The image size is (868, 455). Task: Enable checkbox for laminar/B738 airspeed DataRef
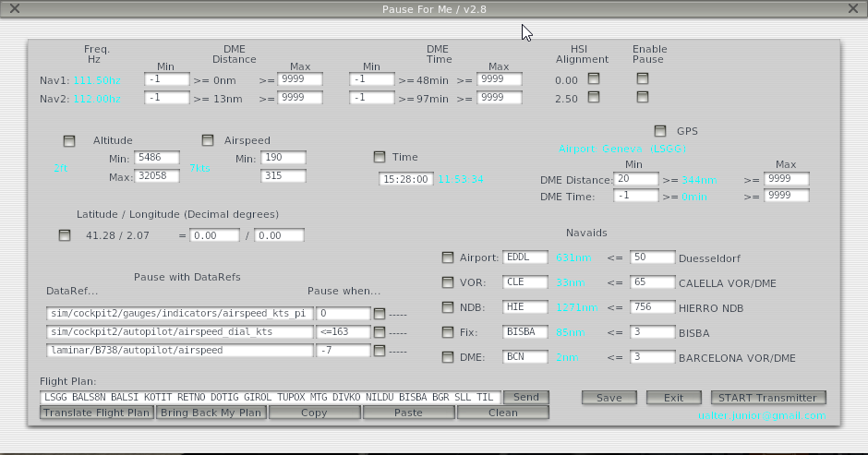pos(380,351)
